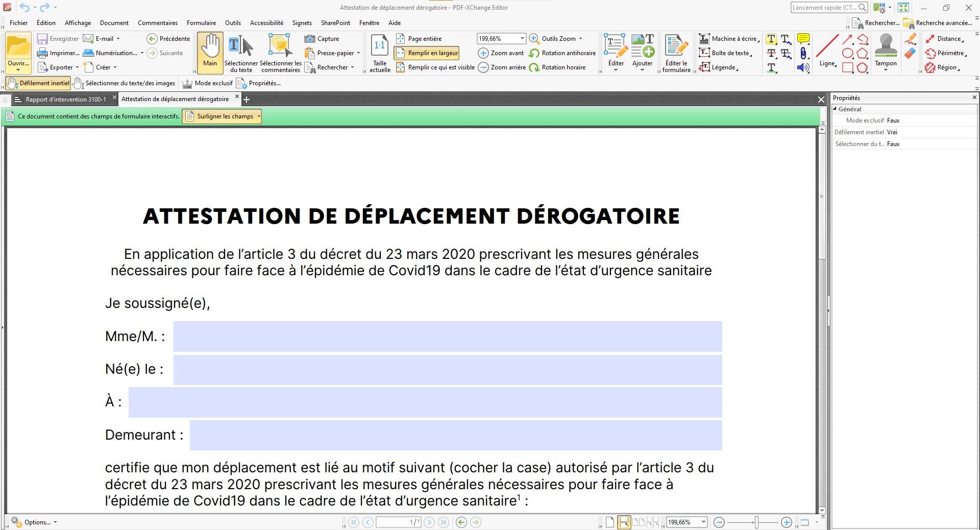Toggle Mode exclusif option
The image size is (980, 530).
207,83
